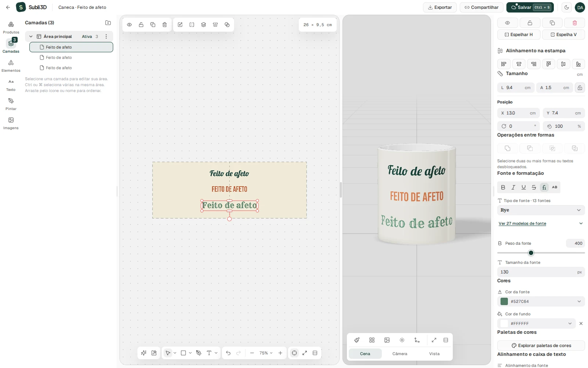The height and width of the screenshot is (368, 588).
Task: Open Área principal three-dot options menu
Action: pyautogui.click(x=106, y=36)
